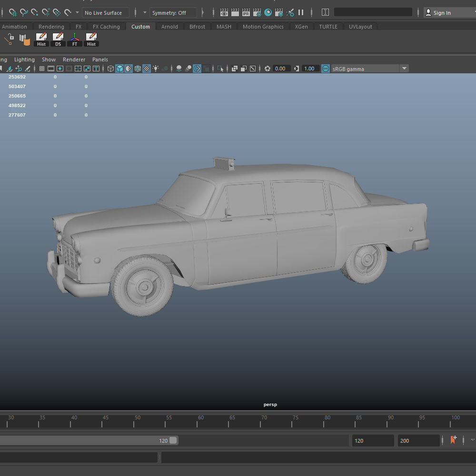This screenshot has width=476, height=476.
Task: Toggle isolate select icon
Action: 220,69
